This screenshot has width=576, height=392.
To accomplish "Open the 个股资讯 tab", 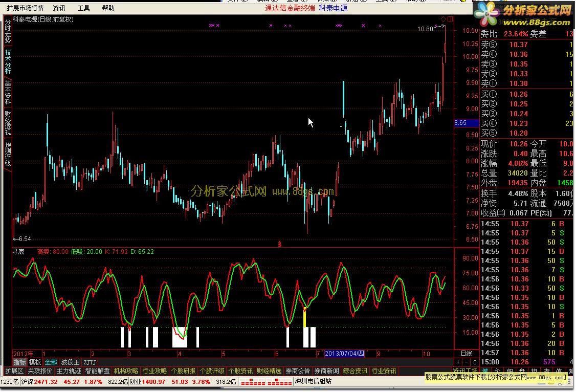I will pyautogui.click(x=240, y=371).
